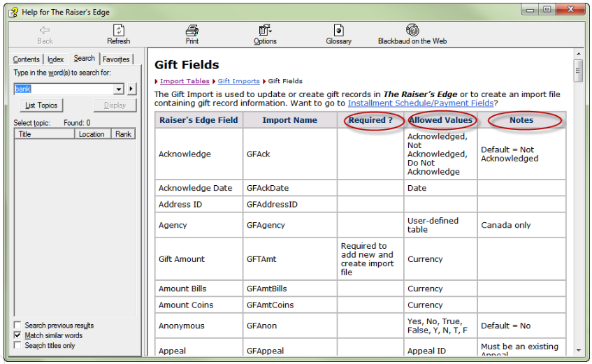The image size is (592, 364).
Task: Click the GFAnon cell
Action: [x=289, y=326]
